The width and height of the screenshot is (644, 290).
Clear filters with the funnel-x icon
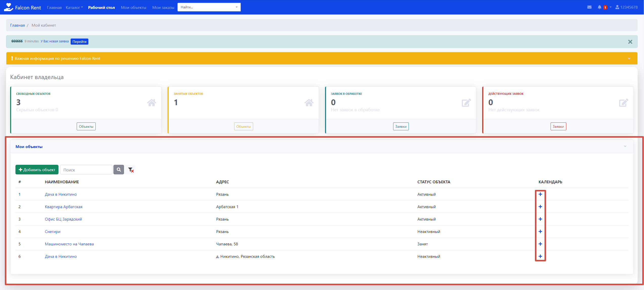(131, 170)
